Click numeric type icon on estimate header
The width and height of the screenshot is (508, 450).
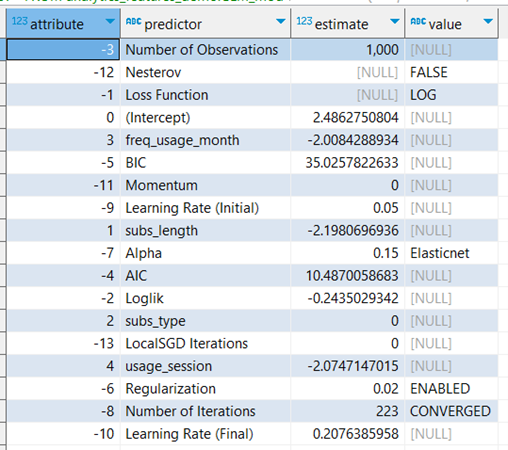[304, 21]
